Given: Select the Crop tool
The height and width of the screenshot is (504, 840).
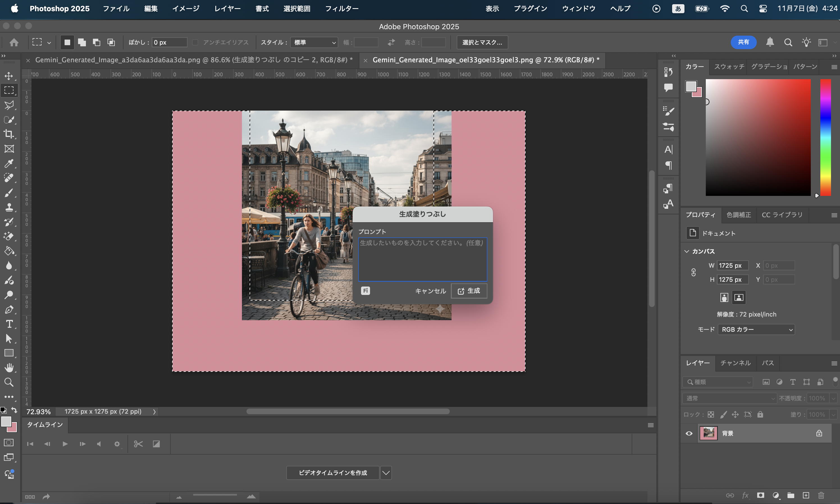Looking at the screenshot, I should [9, 134].
